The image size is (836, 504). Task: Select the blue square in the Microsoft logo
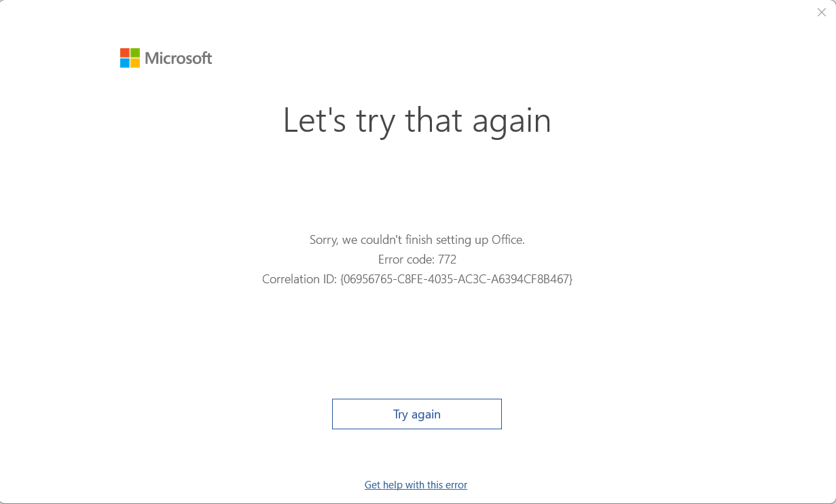click(125, 62)
